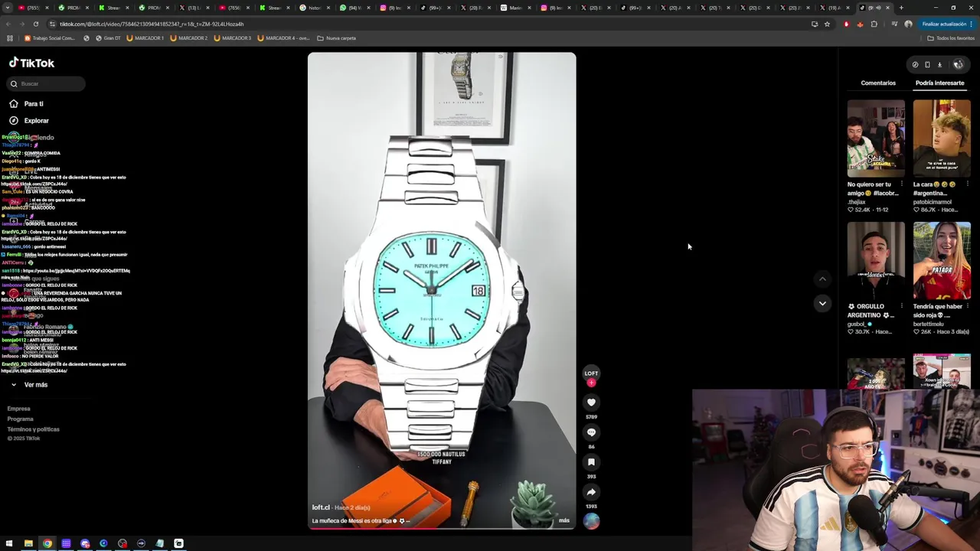Go back in browser history

(8, 24)
